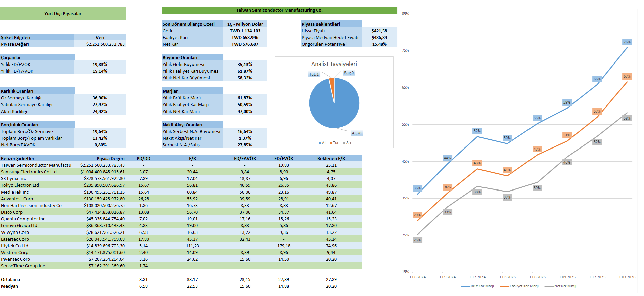644x296 pixels.
Task: Click the "Samsung Electronics Co Ltd" row name
Action: point(29,172)
